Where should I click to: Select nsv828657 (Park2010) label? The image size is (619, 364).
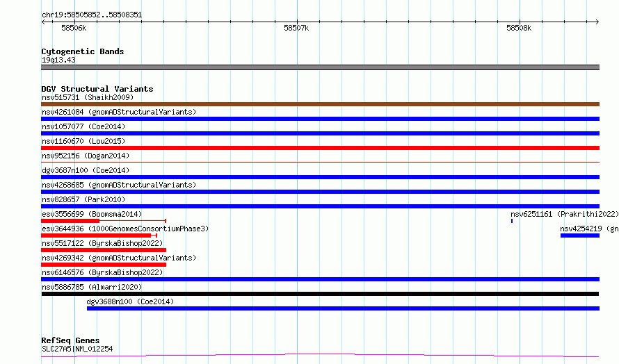83,199
